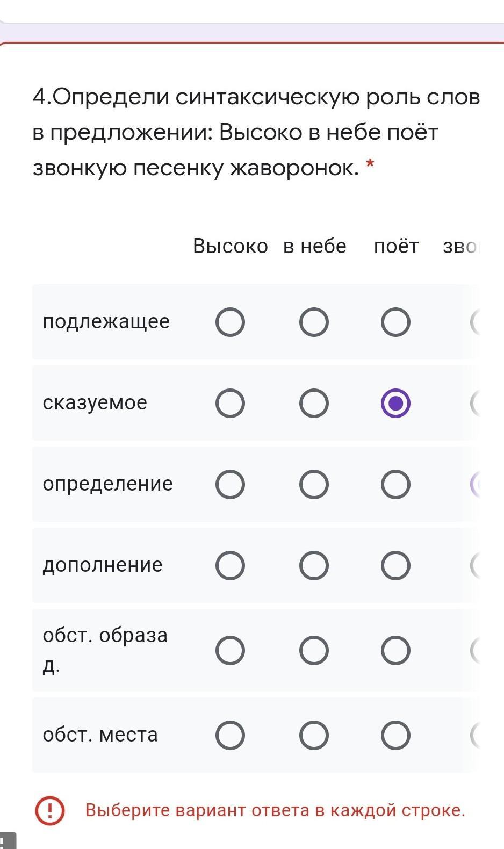Select определение for в небе column

pyautogui.click(x=314, y=485)
